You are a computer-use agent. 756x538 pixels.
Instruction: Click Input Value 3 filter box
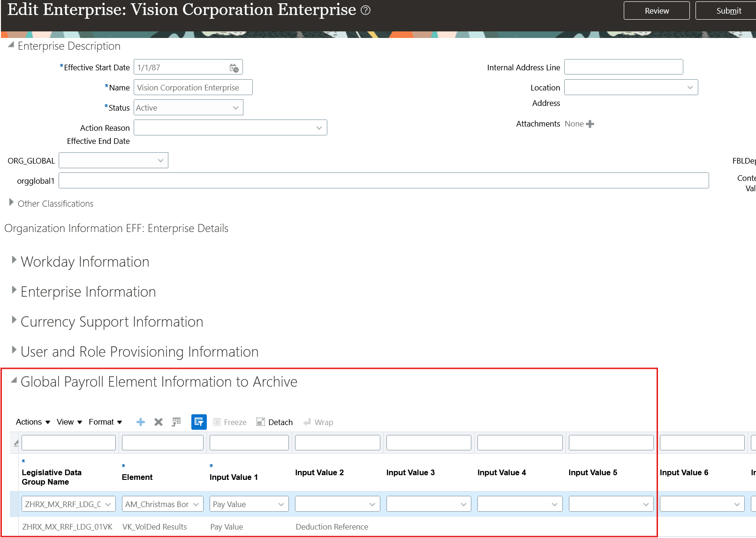pos(429,443)
